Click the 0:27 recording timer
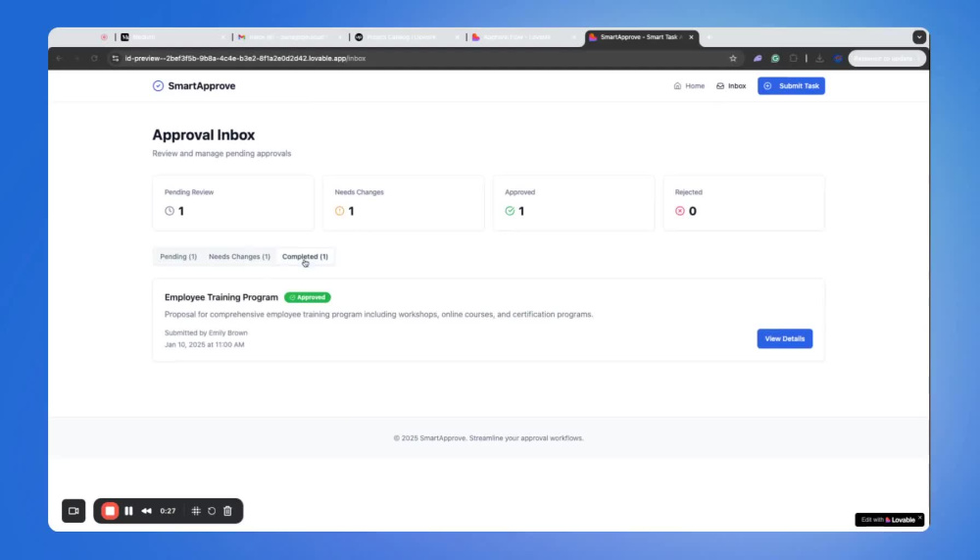Image resolution: width=980 pixels, height=560 pixels. pos(168,511)
